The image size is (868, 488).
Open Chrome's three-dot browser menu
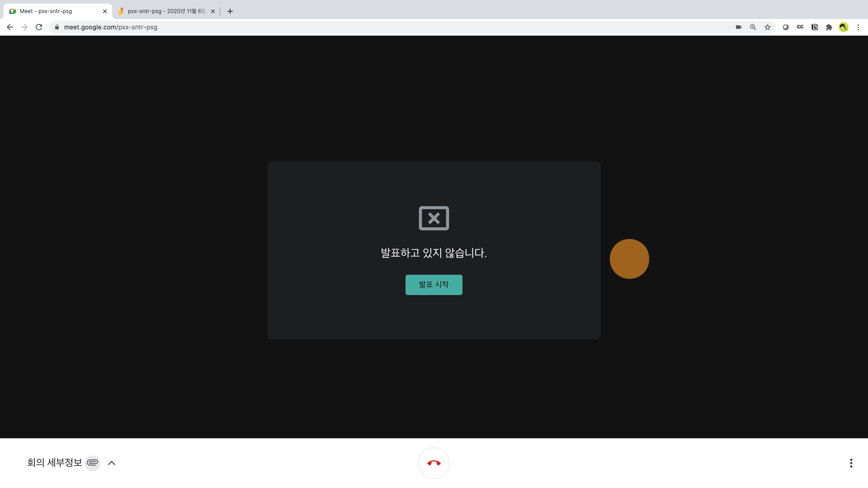coord(858,27)
